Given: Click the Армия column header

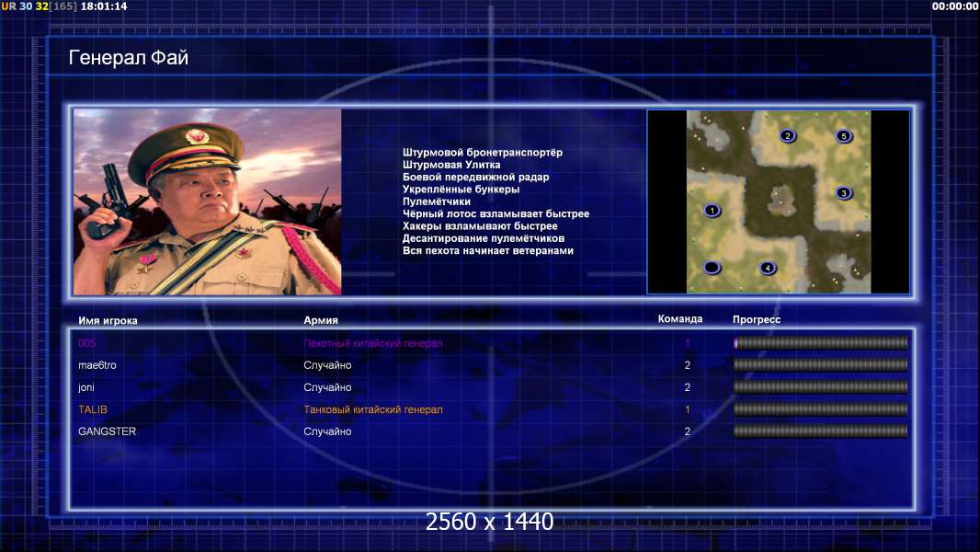Looking at the screenshot, I should pyautogui.click(x=321, y=320).
